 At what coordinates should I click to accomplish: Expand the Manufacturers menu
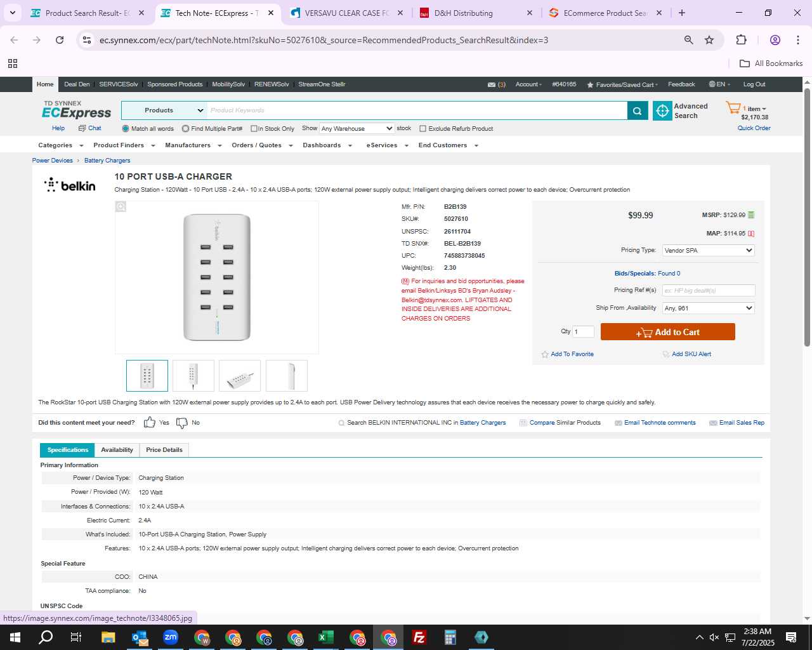tap(193, 145)
